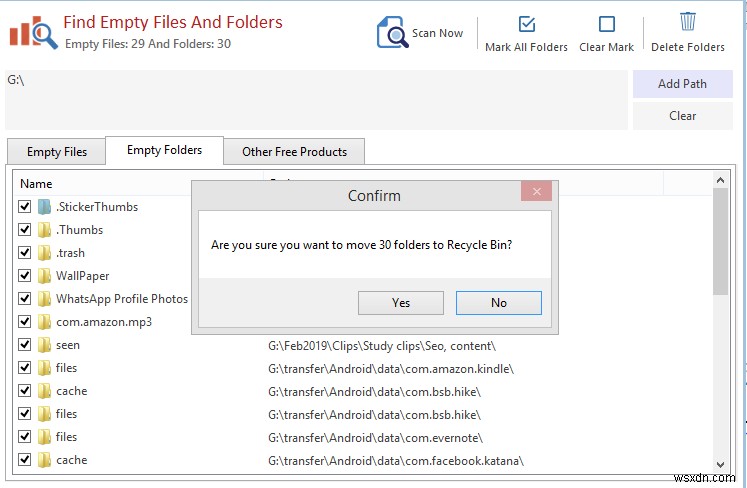The image size is (747, 488).
Task: Confirm deletion with the Yes button
Action: tap(401, 303)
